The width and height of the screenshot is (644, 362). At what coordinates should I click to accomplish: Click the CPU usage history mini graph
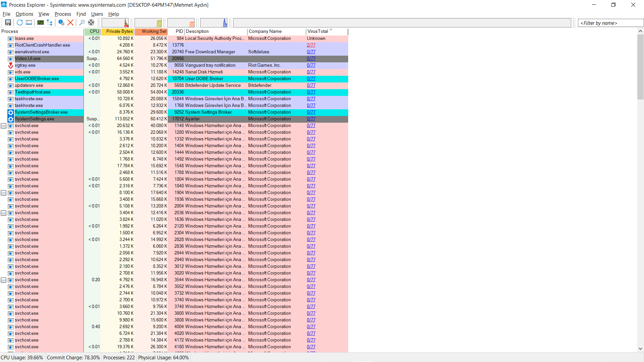click(115, 23)
